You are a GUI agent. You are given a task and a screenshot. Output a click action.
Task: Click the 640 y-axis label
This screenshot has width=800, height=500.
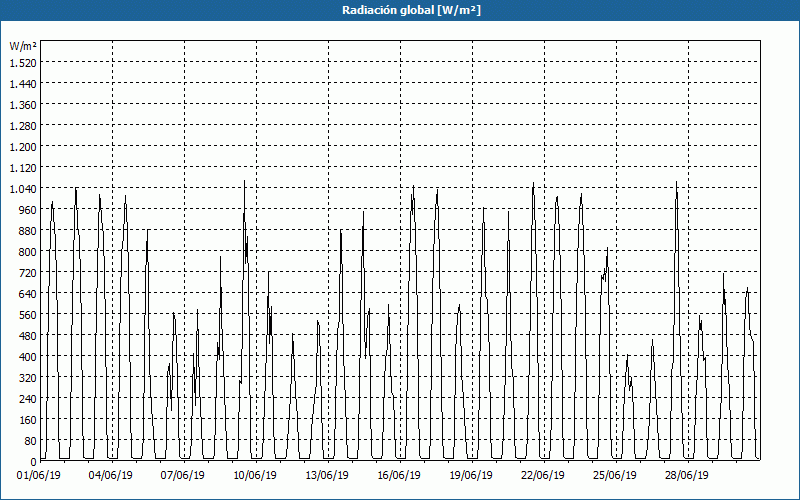tap(27, 294)
